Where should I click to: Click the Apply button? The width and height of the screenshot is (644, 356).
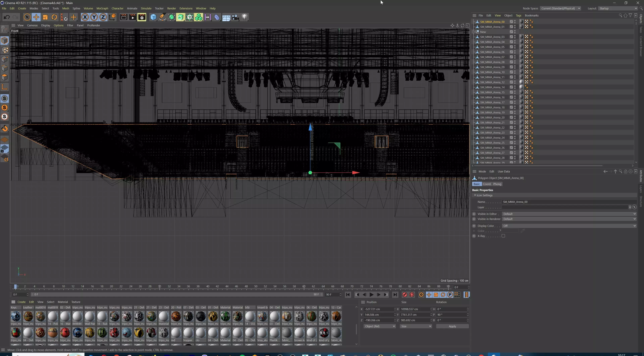[452, 326]
